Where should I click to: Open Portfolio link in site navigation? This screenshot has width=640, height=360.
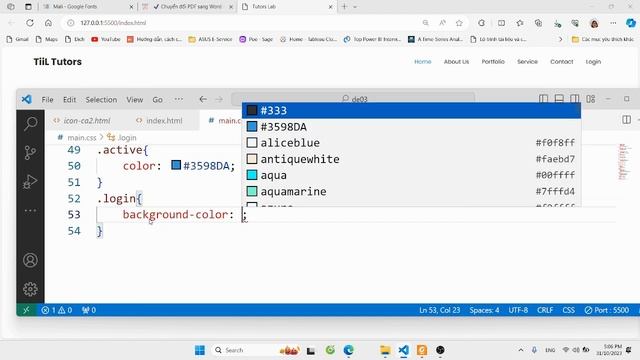[x=493, y=62]
